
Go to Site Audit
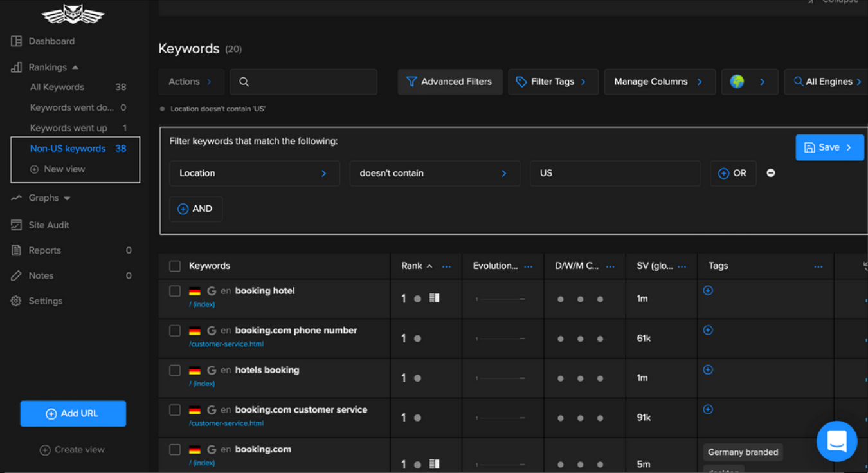[x=49, y=225]
